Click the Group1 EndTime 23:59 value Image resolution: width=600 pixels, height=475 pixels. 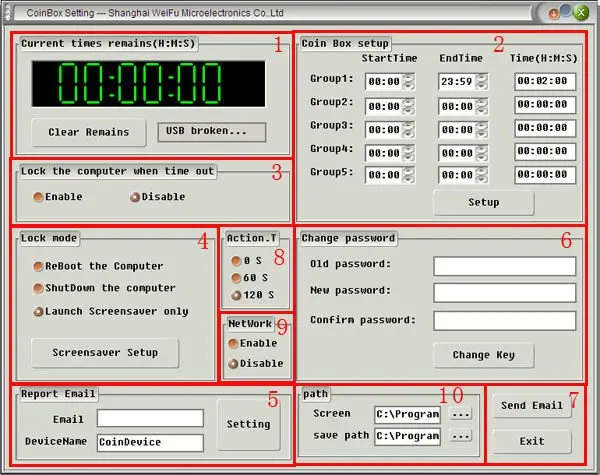point(457,82)
